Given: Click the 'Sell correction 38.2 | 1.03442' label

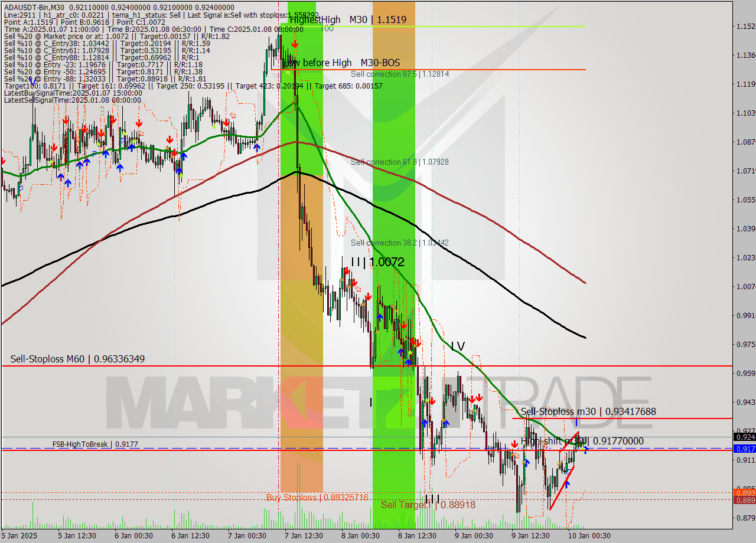Looking at the screenshot, I should click(400, 243).
